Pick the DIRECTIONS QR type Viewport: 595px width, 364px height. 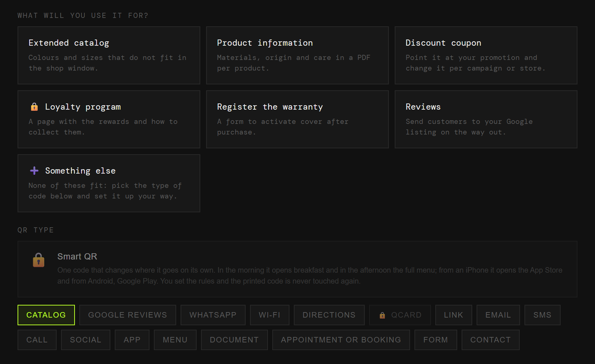pos(329,315)
